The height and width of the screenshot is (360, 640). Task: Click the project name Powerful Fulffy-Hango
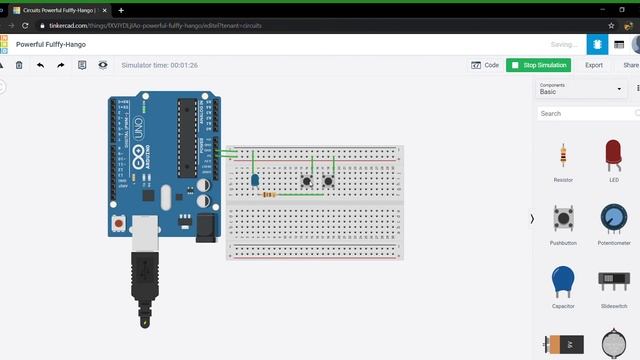[x=51, y=44]
